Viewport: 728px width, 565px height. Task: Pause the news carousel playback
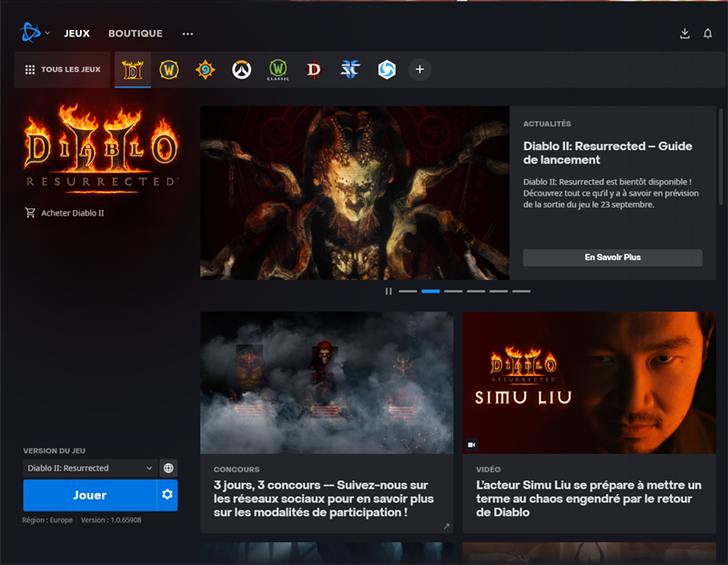pyautogui.click(x=389, y=291)
